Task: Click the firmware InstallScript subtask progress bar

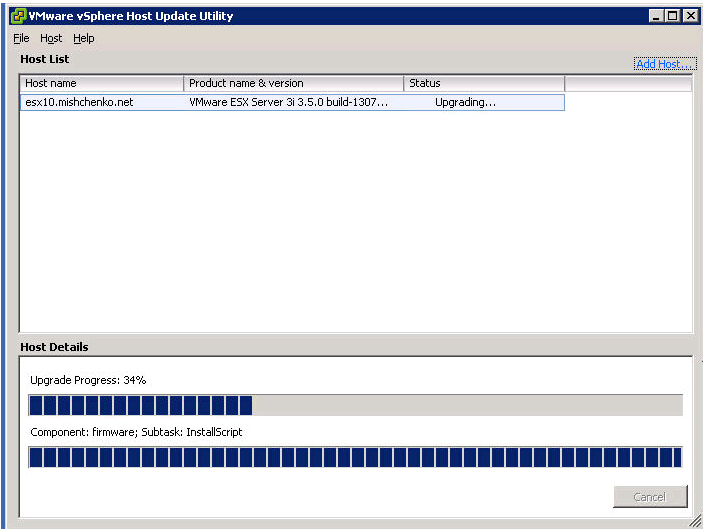Action: click(355, 457)
